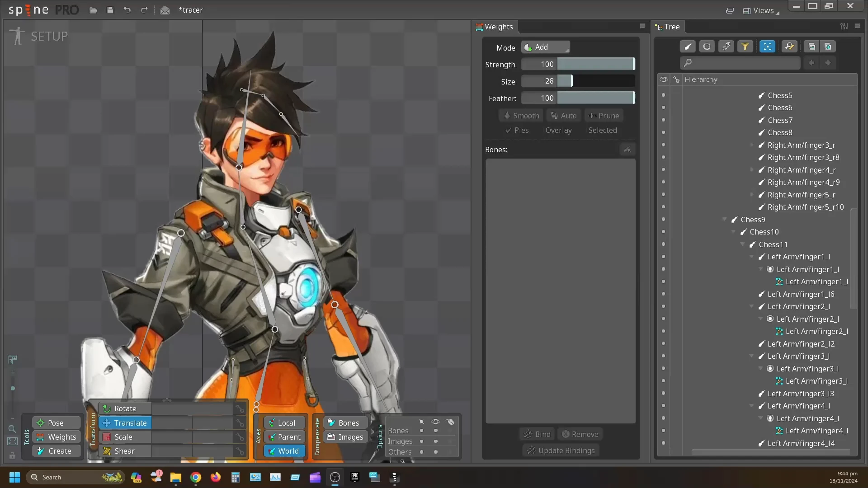Viewport: 868px width, 488px height.
Task: Open Tree settings sliders icon
Action: 844,26
